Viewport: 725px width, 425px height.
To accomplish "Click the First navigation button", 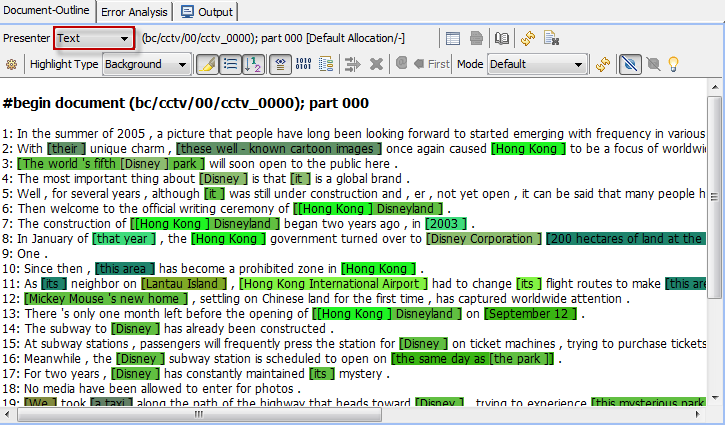I will pos(431,64).
